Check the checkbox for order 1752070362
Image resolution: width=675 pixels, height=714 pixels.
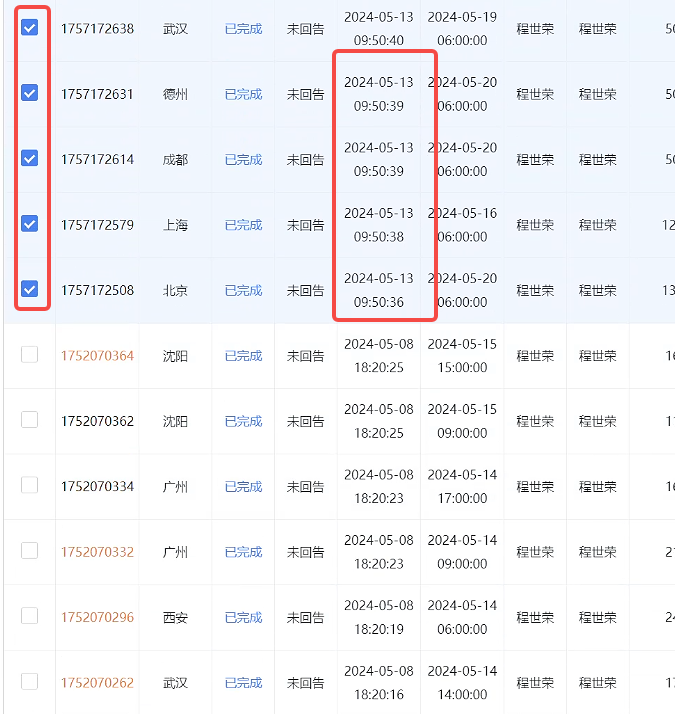30,420
